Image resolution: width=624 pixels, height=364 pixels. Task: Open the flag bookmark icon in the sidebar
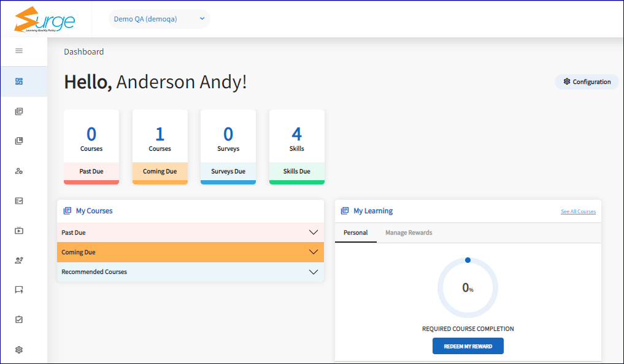click(x=18, y=289)
